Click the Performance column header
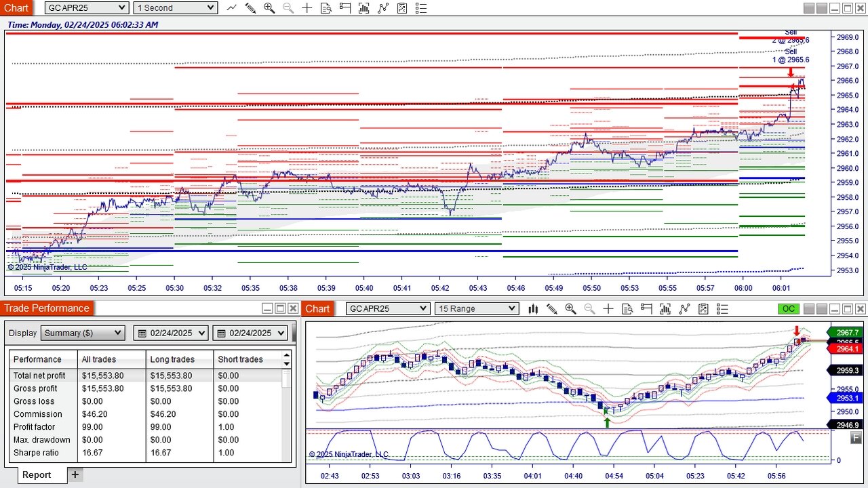The image size is (868, 488). coord(43,359)
